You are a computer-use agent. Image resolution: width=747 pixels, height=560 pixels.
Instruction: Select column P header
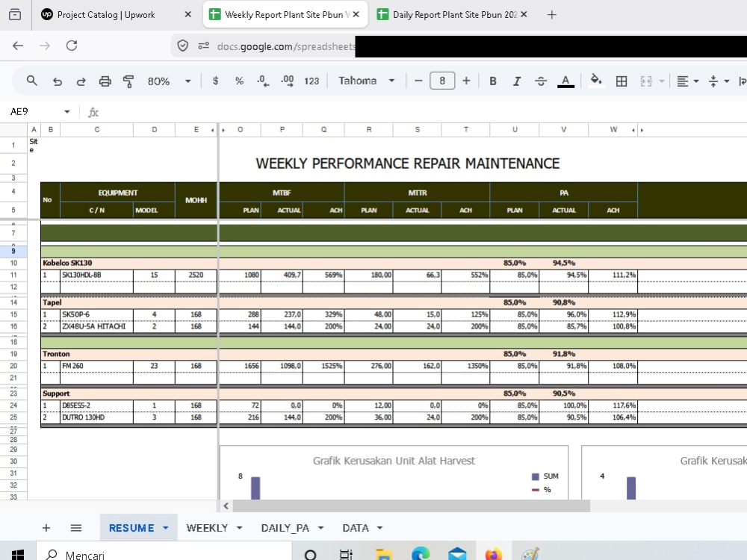[x=282, y=129]
